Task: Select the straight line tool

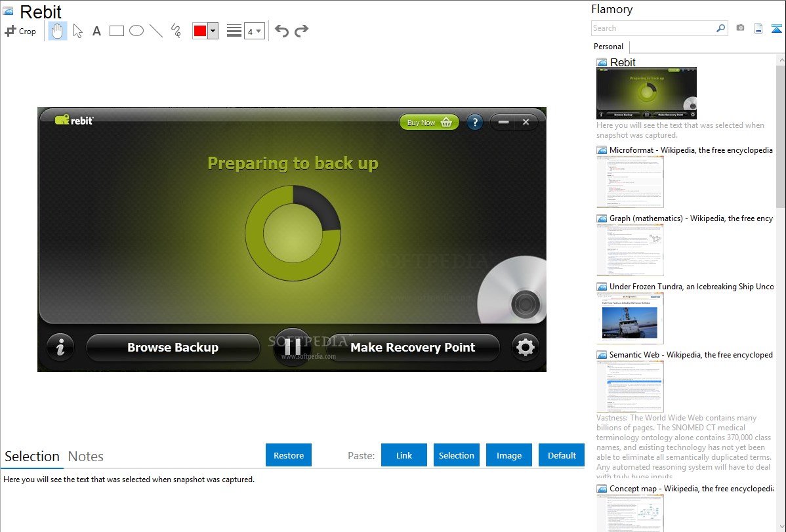Action: 156,31
